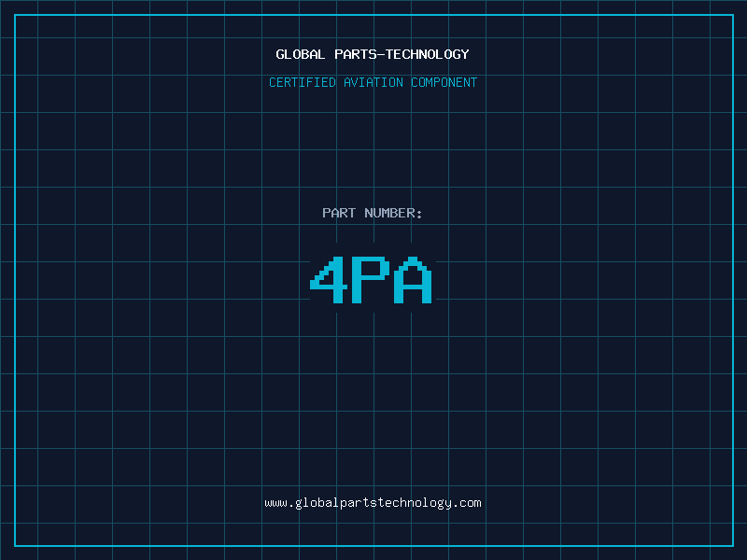The width and height of the screenshot is (747, 560).
Task: Select the word COMPONENT in the subtitle
Action: 444,82
